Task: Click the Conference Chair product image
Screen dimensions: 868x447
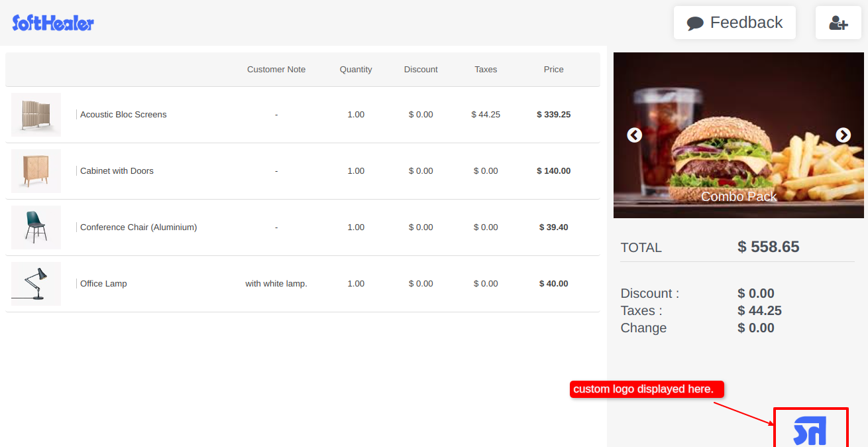Action: pyautogui.click(x=36, y=227)
